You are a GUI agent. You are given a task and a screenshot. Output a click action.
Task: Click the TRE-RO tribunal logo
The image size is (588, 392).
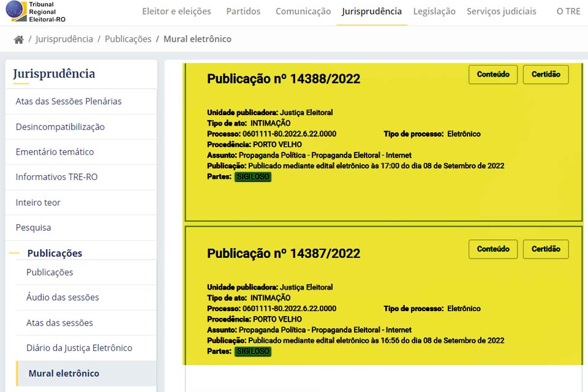37,12
